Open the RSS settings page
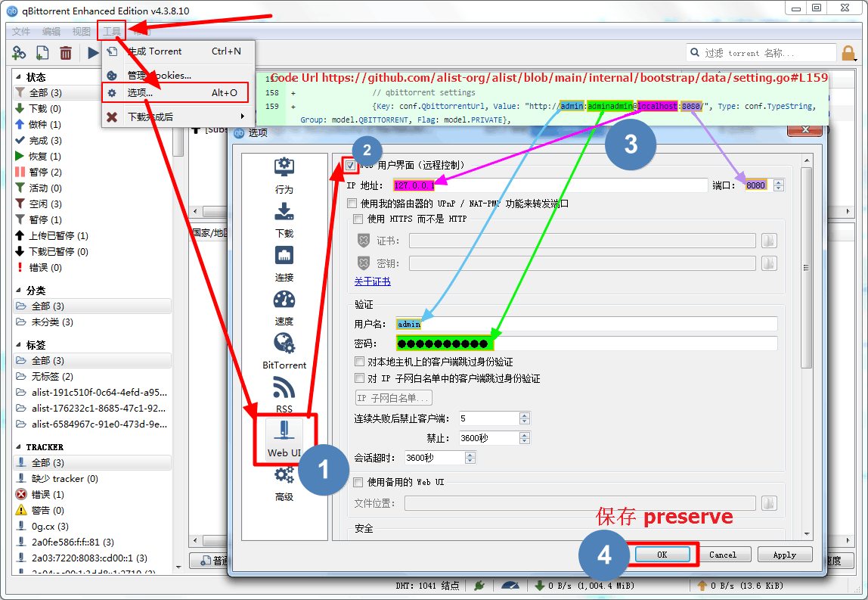The width and height of the screenshot is (868, 600). pyautogui.click(x=284, y=395)
